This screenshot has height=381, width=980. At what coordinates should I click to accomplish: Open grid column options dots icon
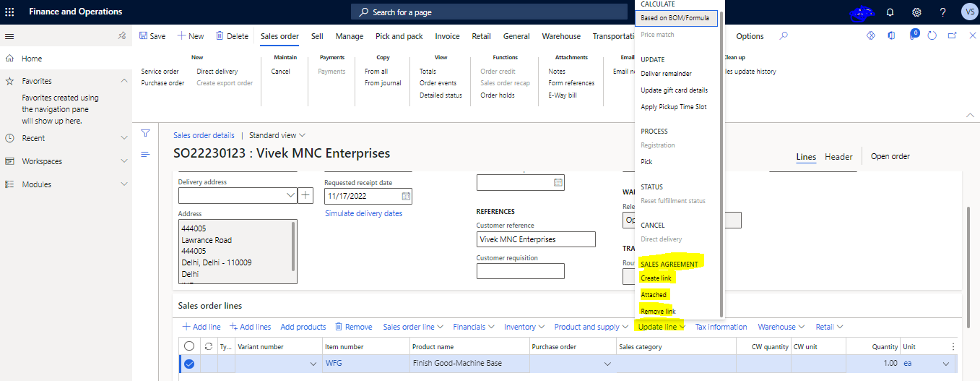[953, 347]
